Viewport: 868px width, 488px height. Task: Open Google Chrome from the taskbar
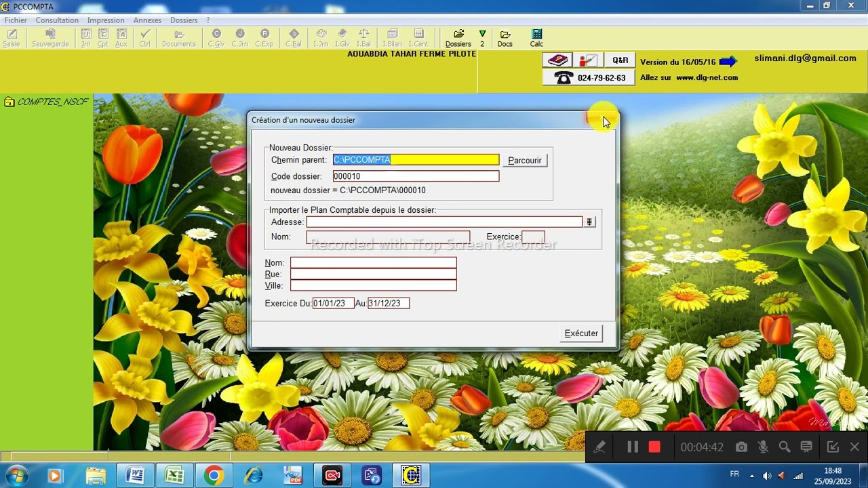214,476
